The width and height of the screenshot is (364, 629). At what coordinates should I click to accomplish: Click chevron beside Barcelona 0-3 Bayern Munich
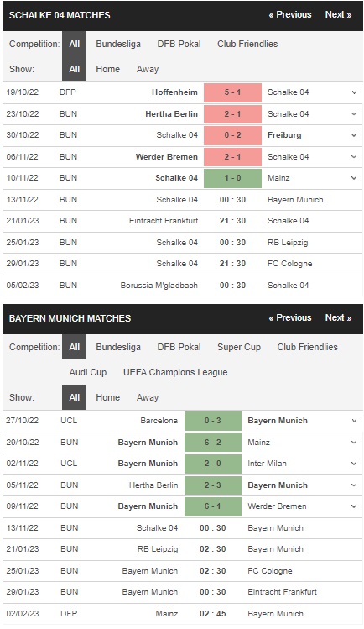pos(354,421)
